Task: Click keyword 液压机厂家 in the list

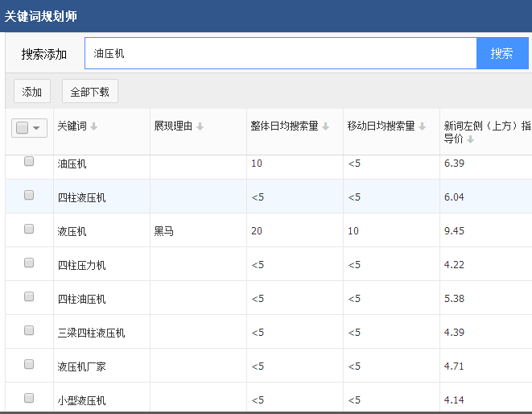Action: 81,366
